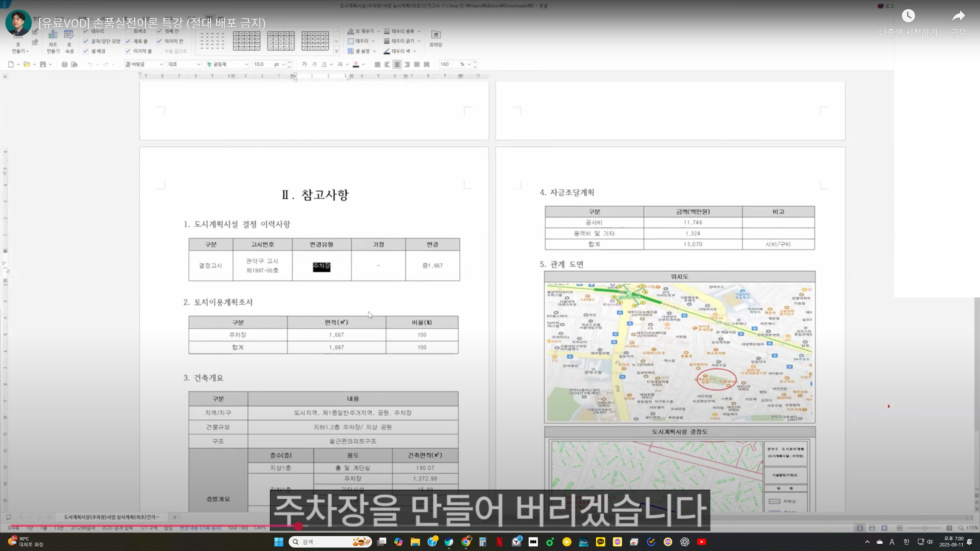Click the 테두리 색 border color icon

tap(387, 51)
